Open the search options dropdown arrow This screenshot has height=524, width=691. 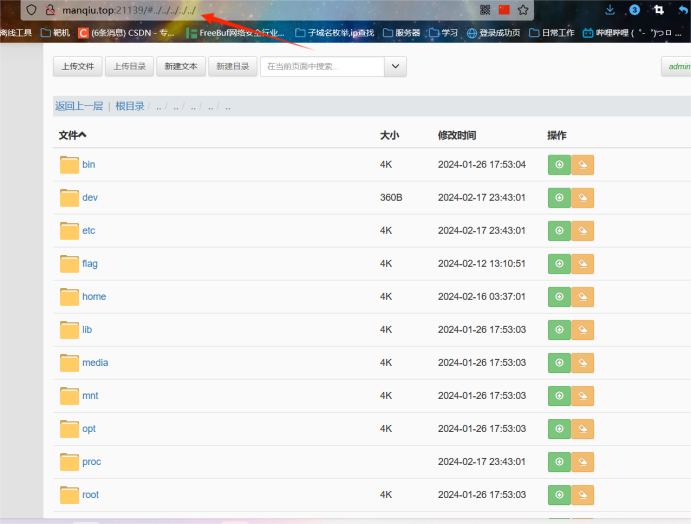pos(395,67)
